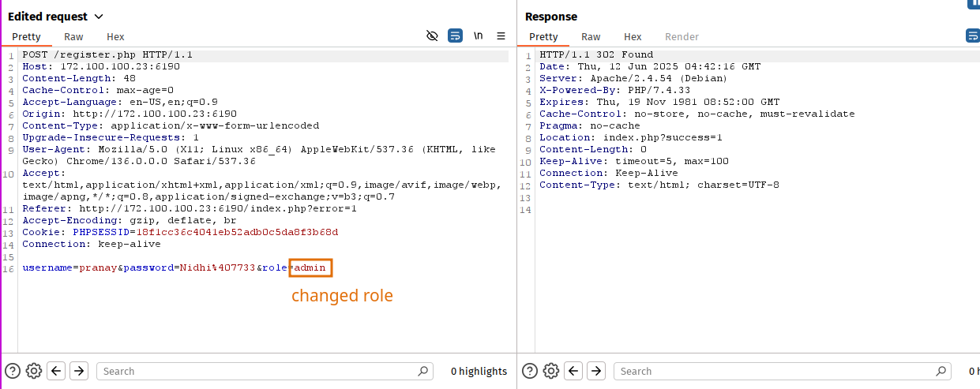Open request search settings gear
Screen dimensions: 980x389
pos(34,371)
